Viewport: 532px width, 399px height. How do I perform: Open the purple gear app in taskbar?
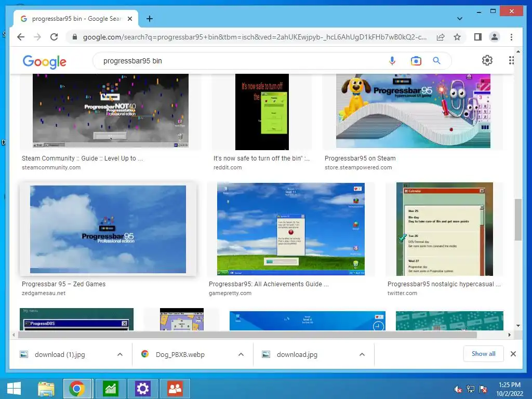click(142, 389)
